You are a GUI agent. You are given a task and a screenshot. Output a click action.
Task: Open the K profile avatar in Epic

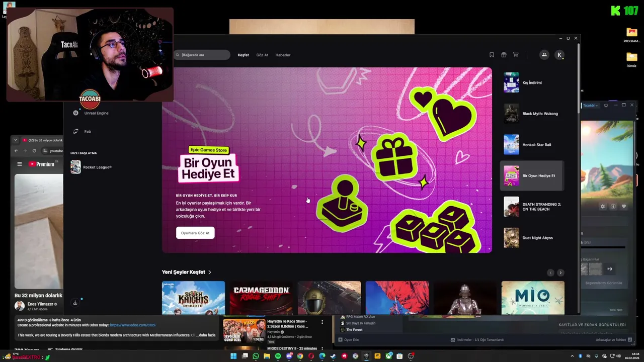click(x=559, y=55)
